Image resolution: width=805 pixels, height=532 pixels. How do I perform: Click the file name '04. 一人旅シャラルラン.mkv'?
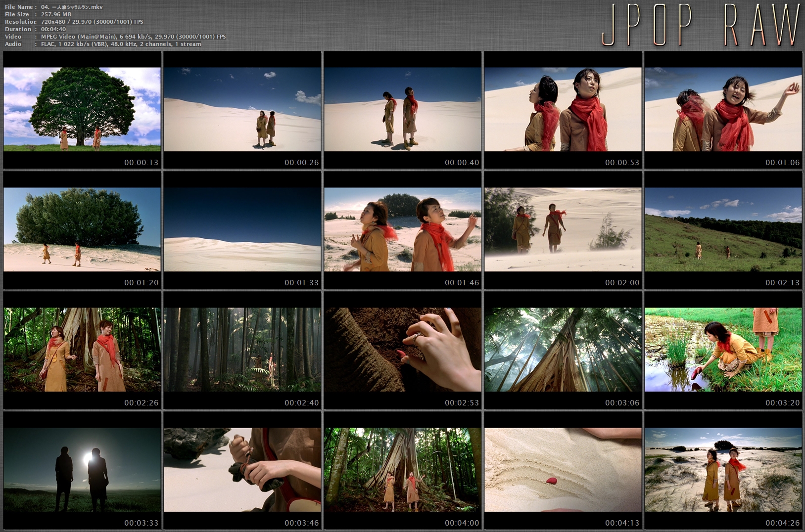(x=72, y=7)
